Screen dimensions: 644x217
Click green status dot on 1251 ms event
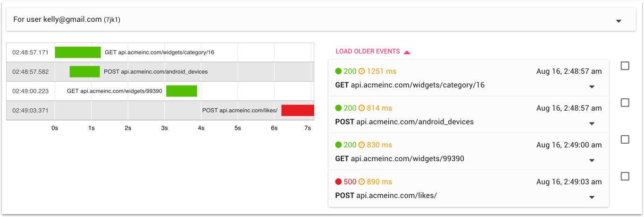pyautogui.click(x=338, y=71)
